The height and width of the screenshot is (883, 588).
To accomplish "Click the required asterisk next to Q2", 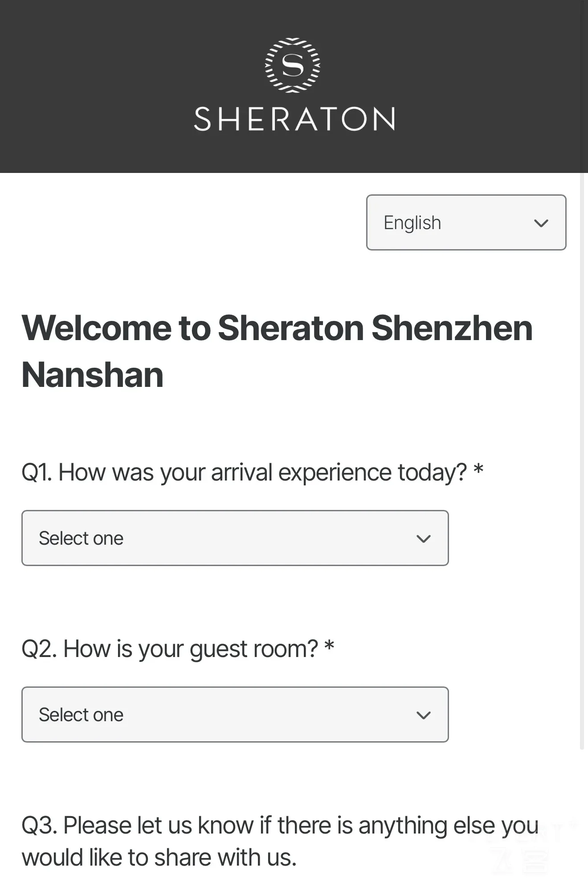I will tap(329, 645).
